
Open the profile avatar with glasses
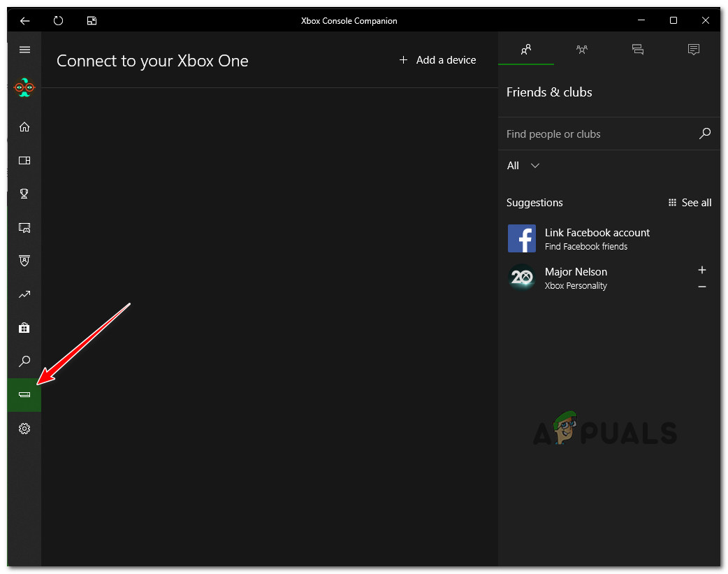pyautogui.click(x=24, y=87)
